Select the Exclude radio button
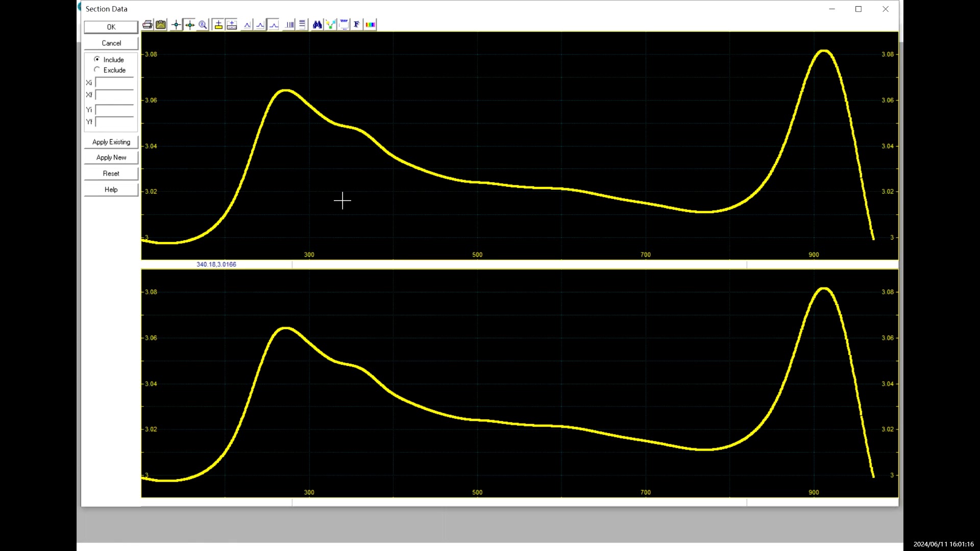This screenshot has height=551, width=980. pyautogui.click(x=97, y=70)
